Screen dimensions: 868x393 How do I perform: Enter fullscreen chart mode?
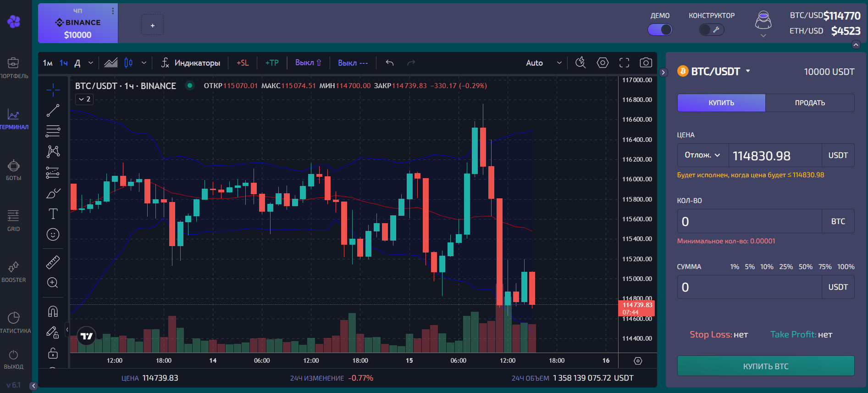(x=624, y=63)
